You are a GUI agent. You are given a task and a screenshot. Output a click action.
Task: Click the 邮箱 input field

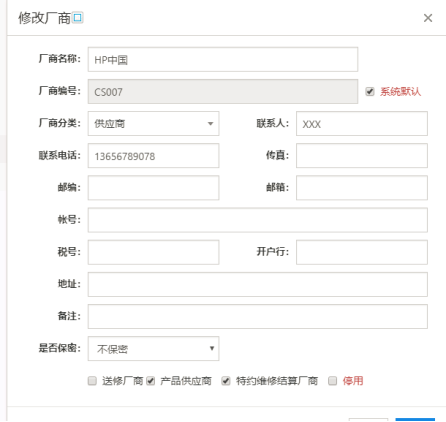pyautogui.click(x=362, y=188)
